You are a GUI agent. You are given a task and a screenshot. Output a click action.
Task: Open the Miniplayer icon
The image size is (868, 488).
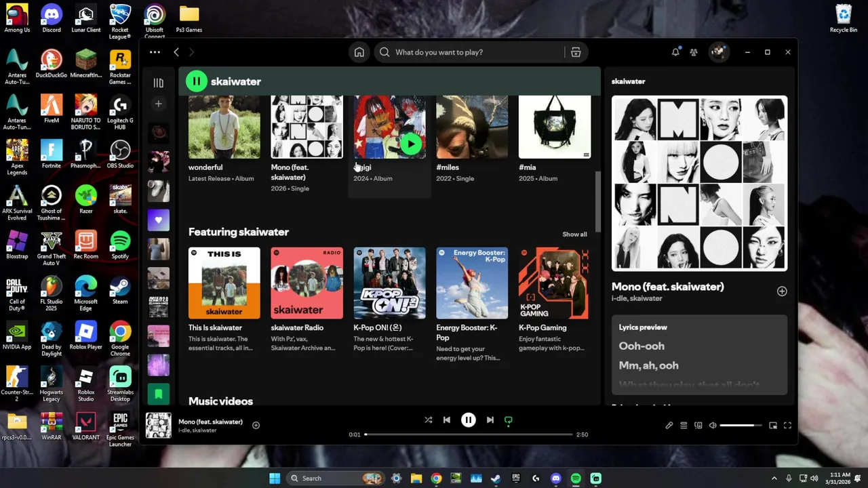point(773,426)
